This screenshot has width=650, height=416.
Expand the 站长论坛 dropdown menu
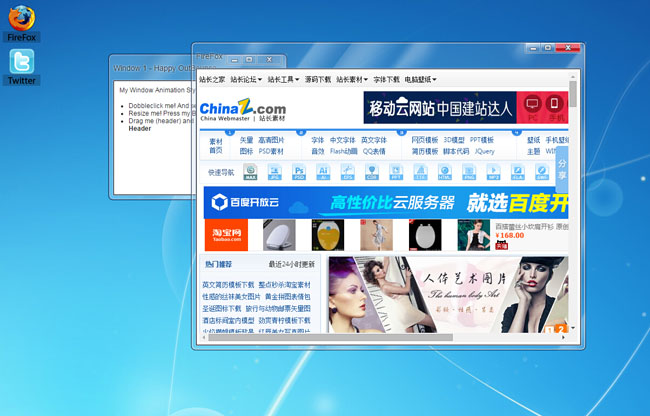pos(246,78)
